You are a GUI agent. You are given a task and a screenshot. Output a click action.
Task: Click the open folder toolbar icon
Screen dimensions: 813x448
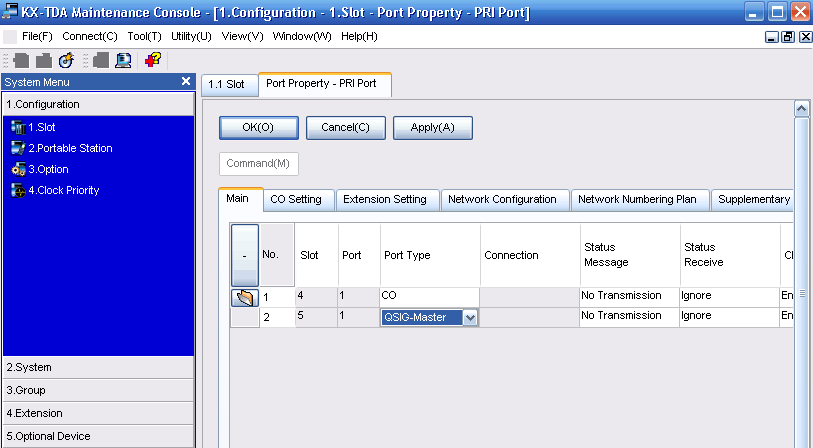44,61
